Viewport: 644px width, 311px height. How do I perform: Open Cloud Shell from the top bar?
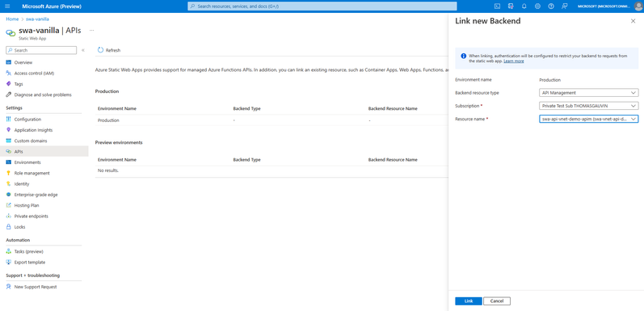tap(497, 6)
